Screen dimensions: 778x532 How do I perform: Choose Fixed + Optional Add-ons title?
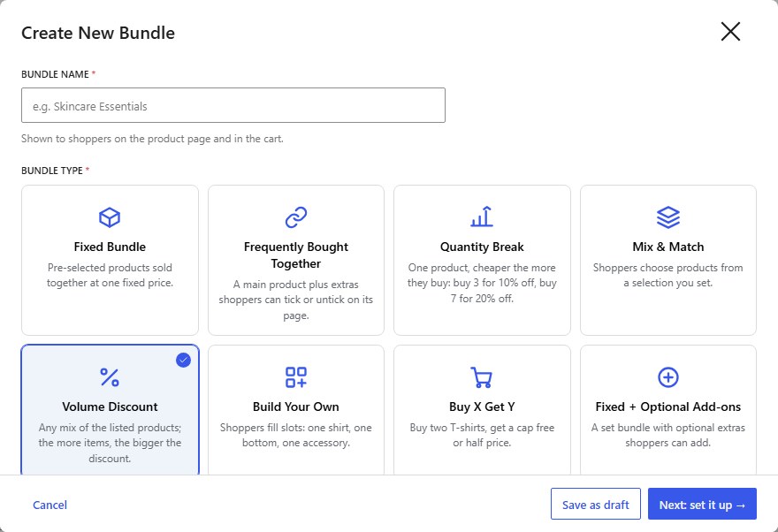tap(667, 407)
